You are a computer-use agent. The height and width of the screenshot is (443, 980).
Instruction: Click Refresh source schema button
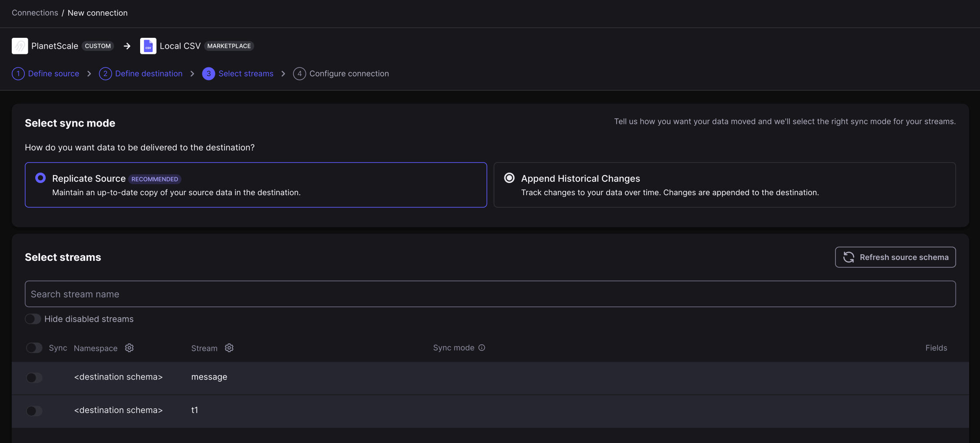tap(895, 257)
